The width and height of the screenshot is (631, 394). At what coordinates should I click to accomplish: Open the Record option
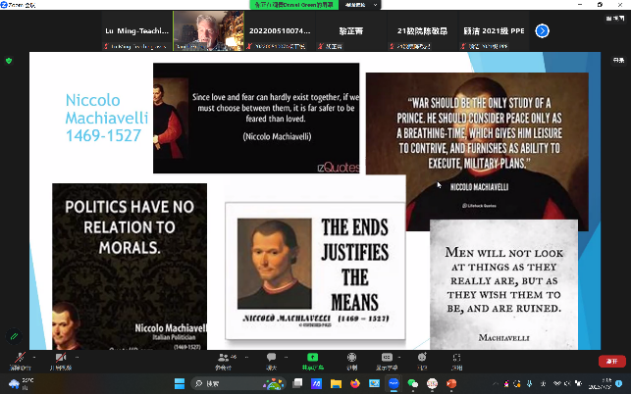tap(352, 361)
